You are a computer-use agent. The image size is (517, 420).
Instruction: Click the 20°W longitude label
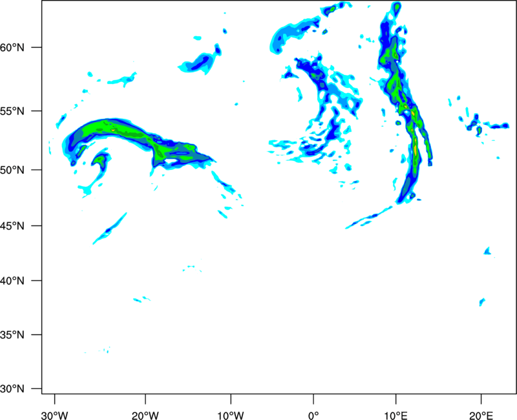[145, 415]
